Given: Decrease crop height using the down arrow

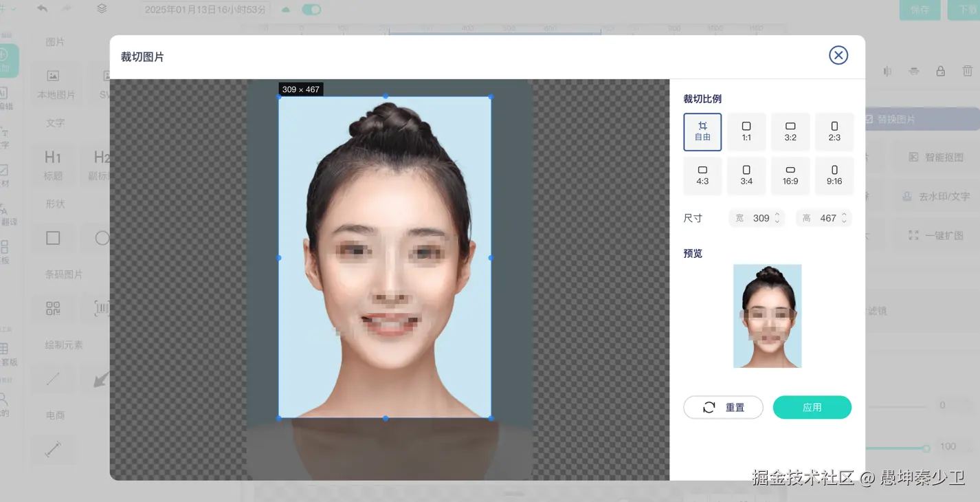Looking at the screenshot, I should (845, 222).
